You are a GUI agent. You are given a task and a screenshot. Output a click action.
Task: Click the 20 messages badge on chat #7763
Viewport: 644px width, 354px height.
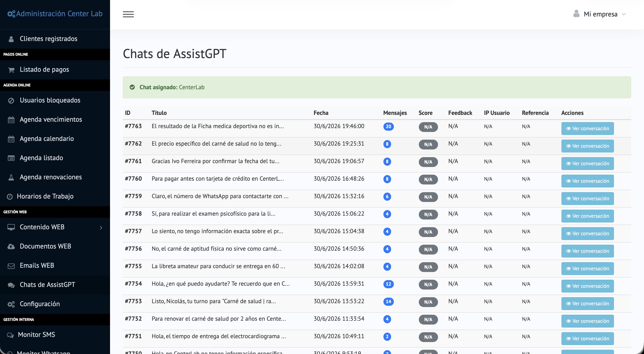click(x=389, y=126)
